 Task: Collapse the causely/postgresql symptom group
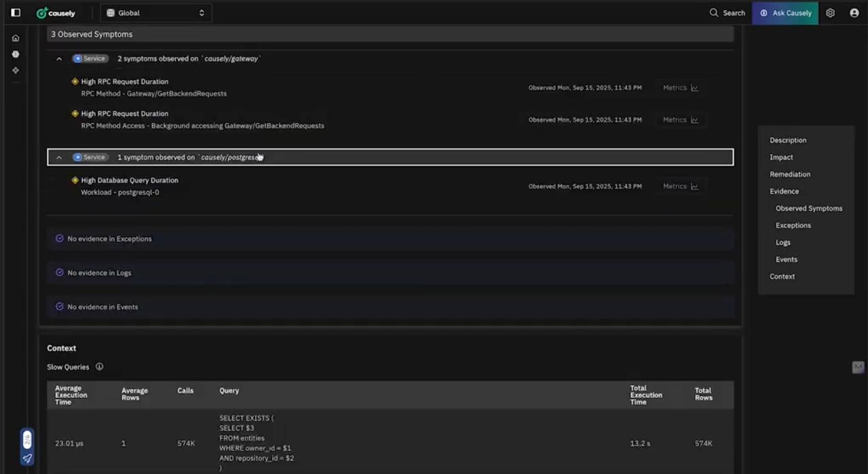click(58, 157)
